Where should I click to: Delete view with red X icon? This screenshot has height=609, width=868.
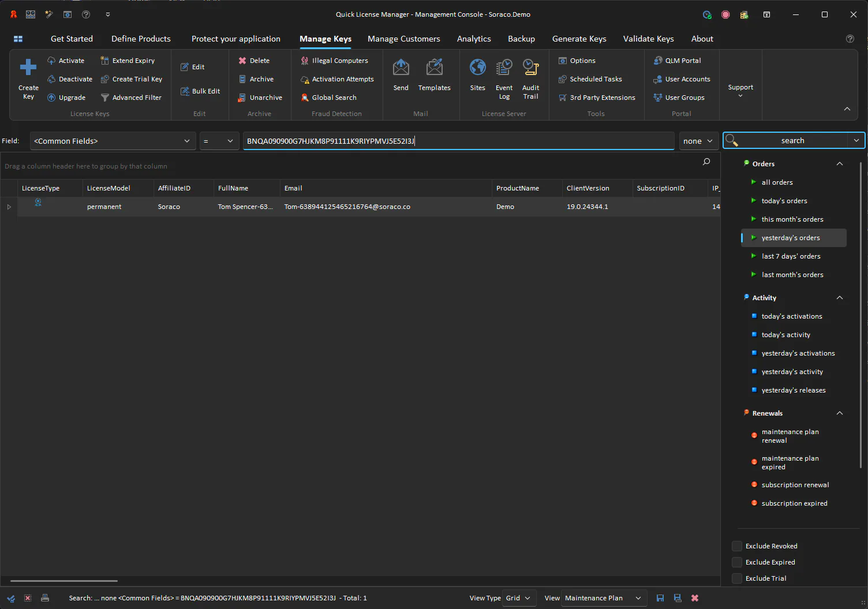pos(695,598)
